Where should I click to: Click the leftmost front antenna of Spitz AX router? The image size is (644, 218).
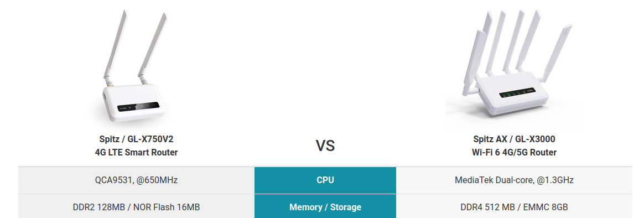474,64
